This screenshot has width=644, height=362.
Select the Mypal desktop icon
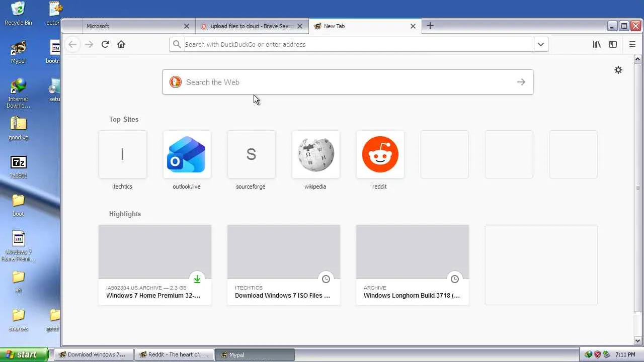pos(18,52)
